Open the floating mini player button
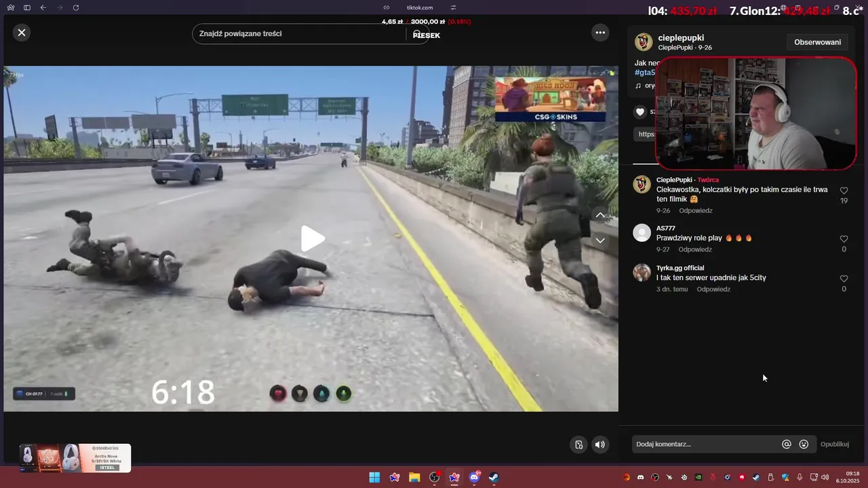Image resolution: width=868 pixels, height=488 pixels. point(578,445)
